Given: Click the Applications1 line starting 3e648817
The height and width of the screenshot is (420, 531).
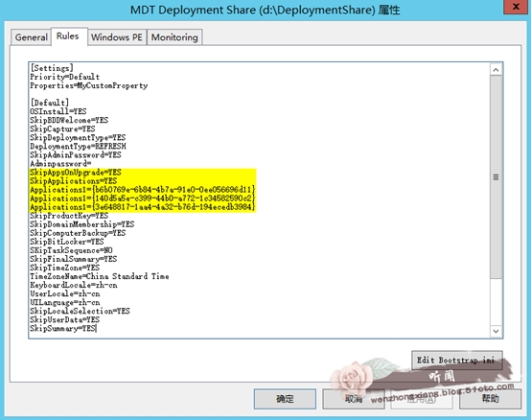Looking at the screenshot, I should (143, 207).
